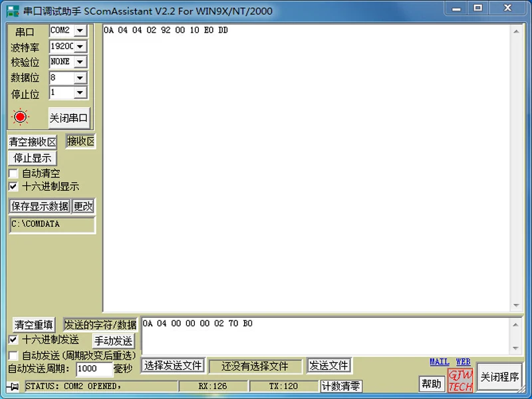Minimize the SComAssistant window
This screenshot has height=399, width=532.
(456, 8)
